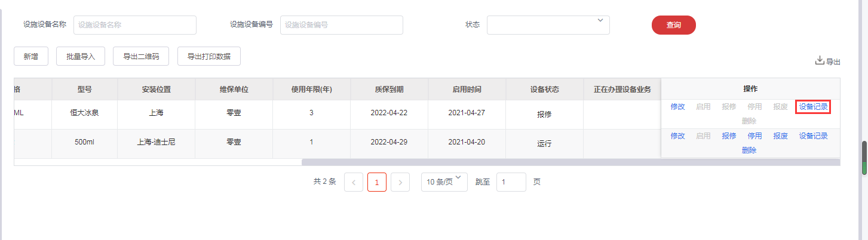Click 修改 in the 恒大冰泉 row
Image resolution: width=868 pixels, height=240 pixels.
pyautogui.click(x=677, y=107)
